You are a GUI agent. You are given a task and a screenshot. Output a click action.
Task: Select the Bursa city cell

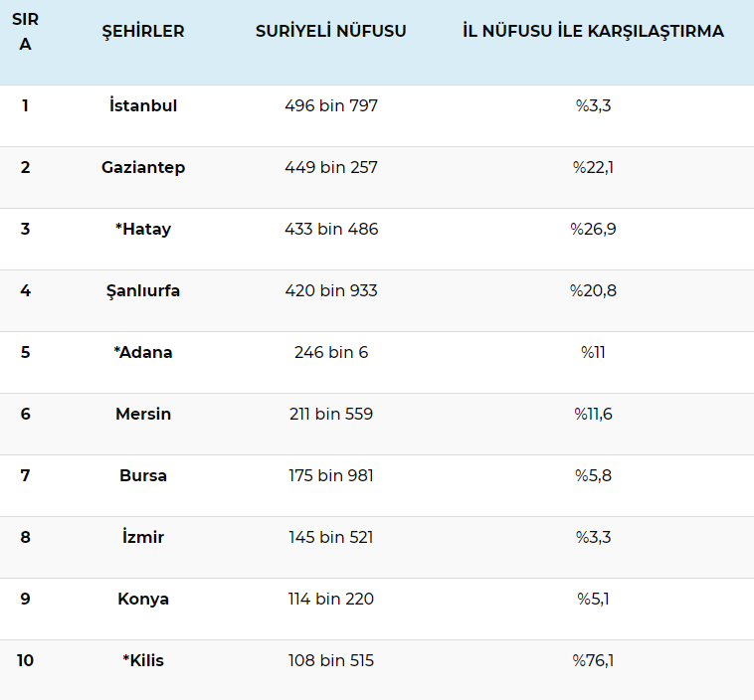point(143,475)
